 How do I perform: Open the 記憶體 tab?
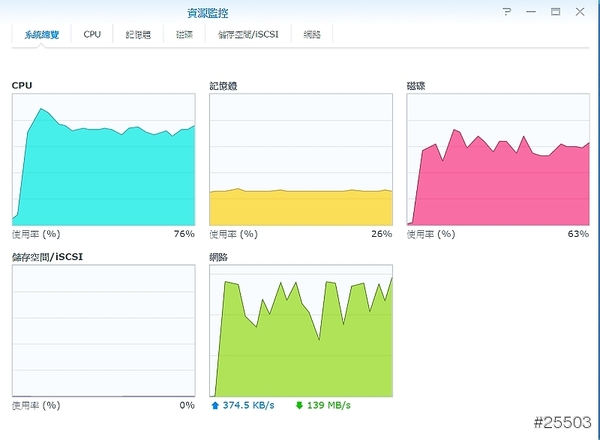138,34
